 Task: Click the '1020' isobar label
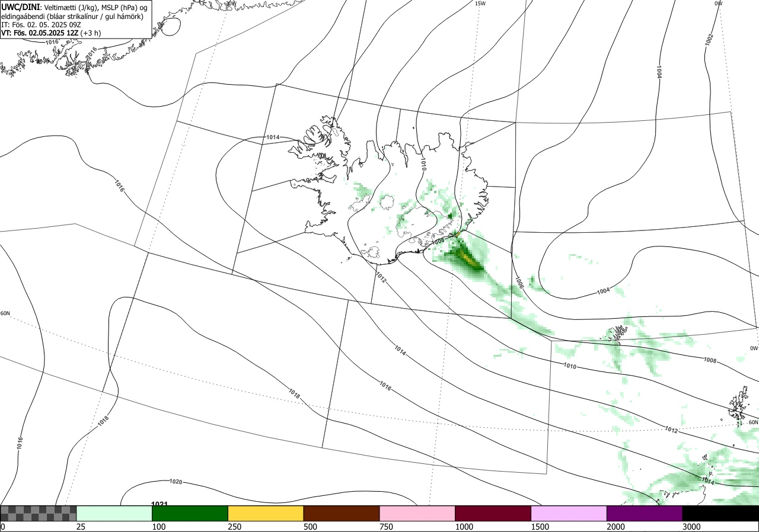tap(176, 482)
